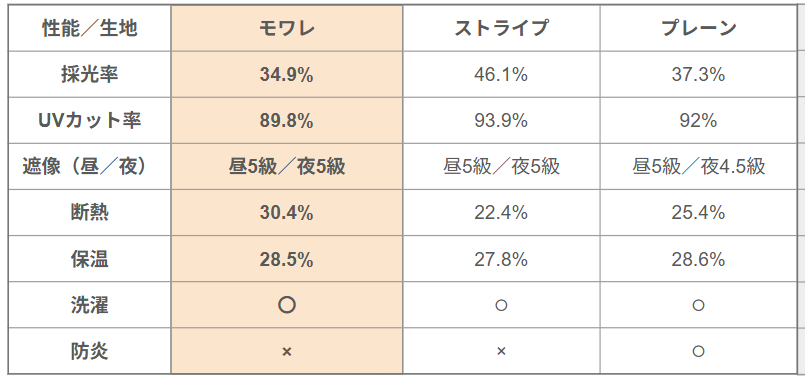This screenshot has height=376, width=805.
Task: Click the 昼5級／夜4.5級 cell
Action: pyautogui.click(x=698, y=167)
